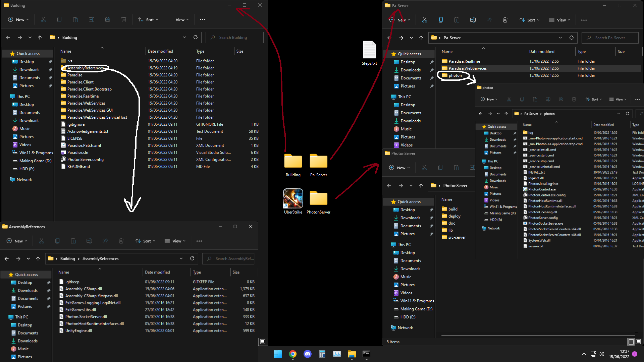The height and width of the screenshot is (362, 644).
Task: Click the Cut icon in Pa-Server window toolbar
Action: pos(425,20)
